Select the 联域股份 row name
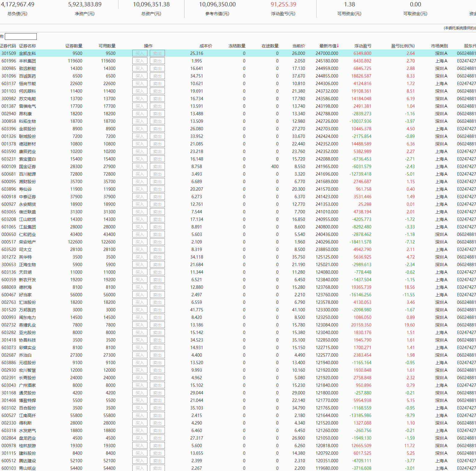 (27, 136)
